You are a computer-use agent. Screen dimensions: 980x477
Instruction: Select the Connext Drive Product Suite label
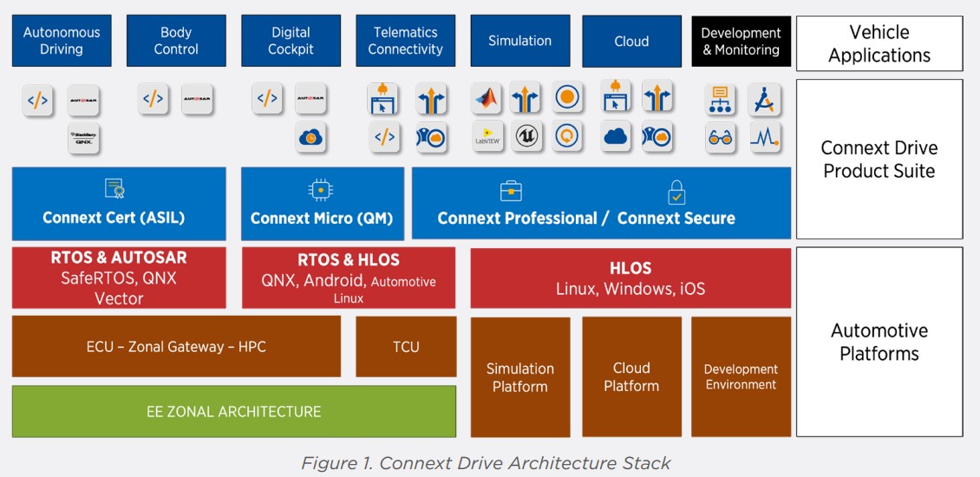pos(879,159)
